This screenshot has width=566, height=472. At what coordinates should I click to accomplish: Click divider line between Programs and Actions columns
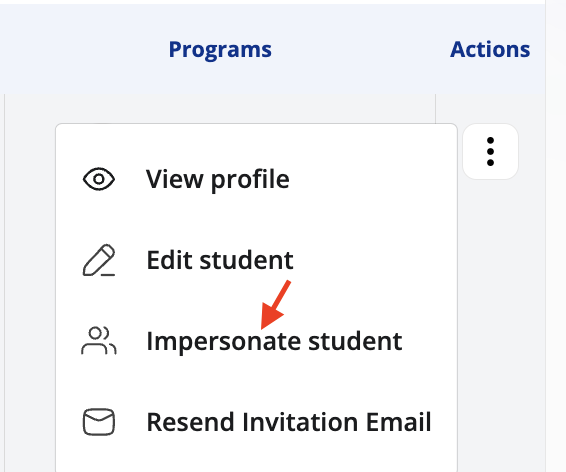click(436, 108)
